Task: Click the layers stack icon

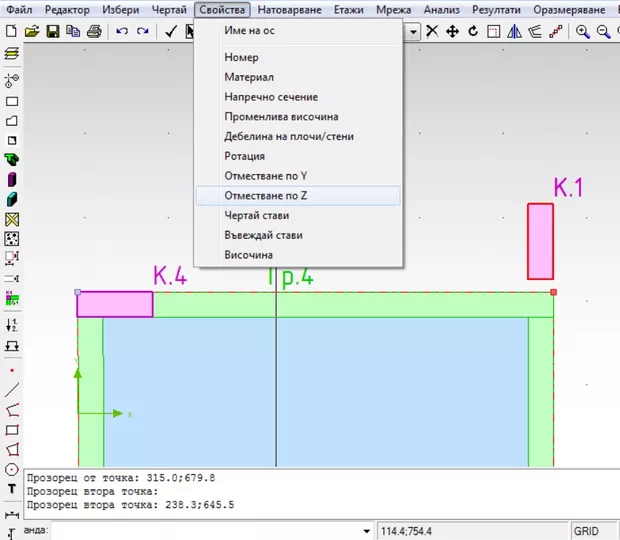Action: (x=12, y=54)
